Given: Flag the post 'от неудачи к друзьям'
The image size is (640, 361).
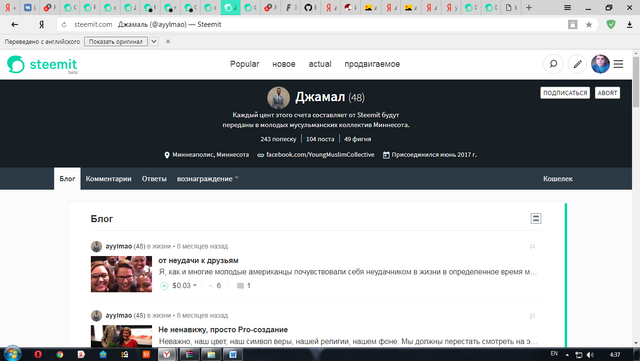Looking at the screenshot, I should click(532, 247).
